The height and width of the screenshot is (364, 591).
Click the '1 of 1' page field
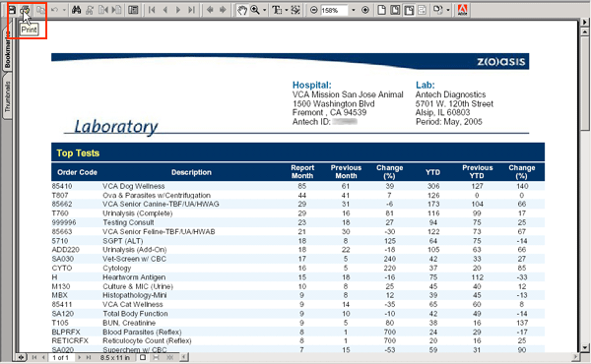click(x=61, y=357)
